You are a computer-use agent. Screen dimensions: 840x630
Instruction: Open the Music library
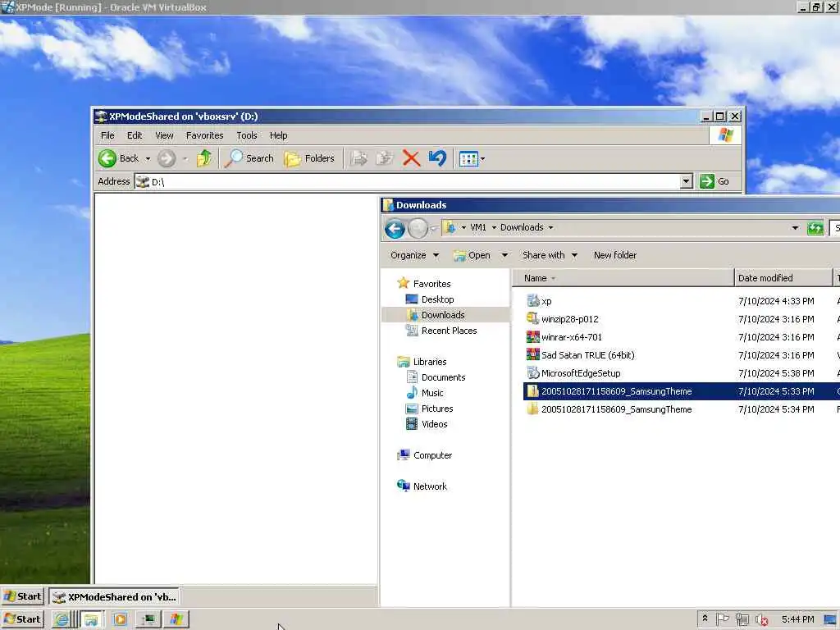(x=432, y=393)
